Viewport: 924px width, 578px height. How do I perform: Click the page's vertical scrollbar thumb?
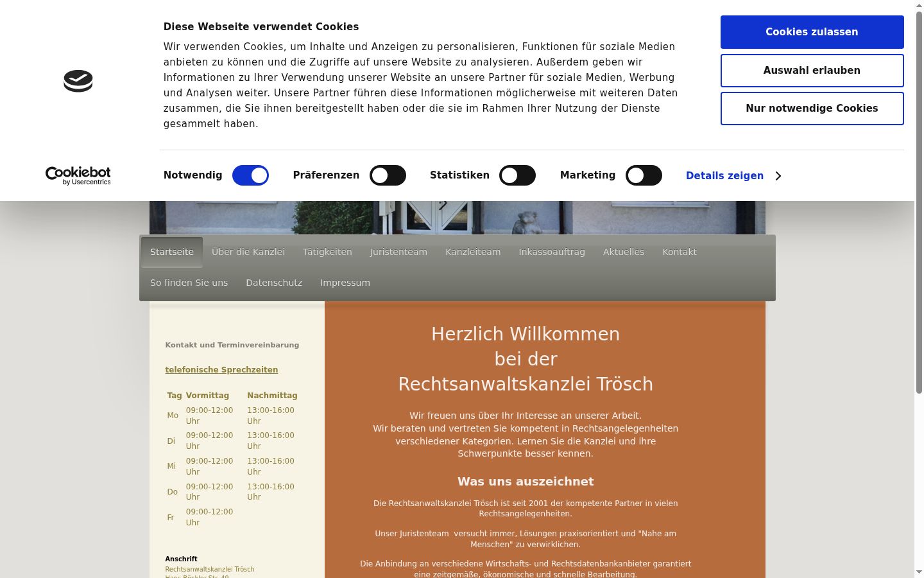(x=919, y=202)
